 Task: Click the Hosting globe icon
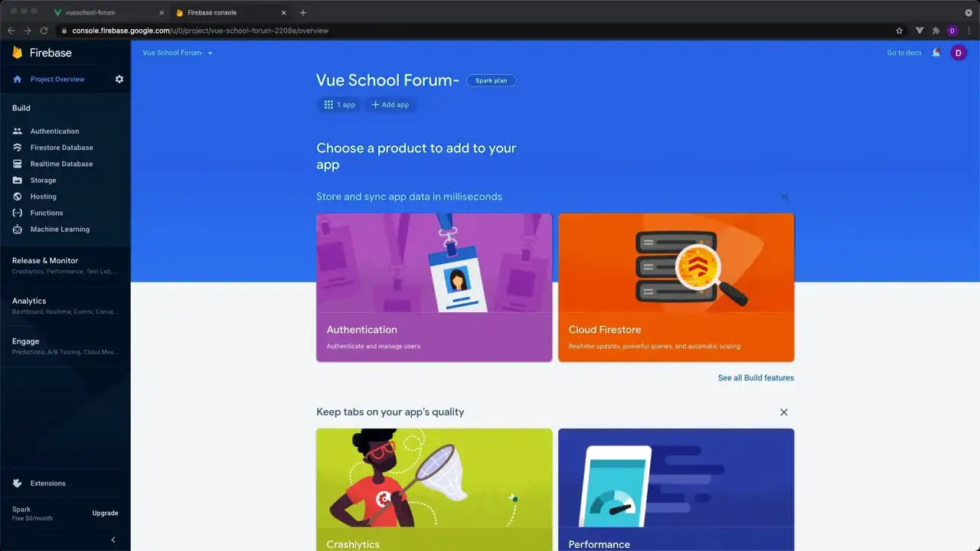point(18,196)
